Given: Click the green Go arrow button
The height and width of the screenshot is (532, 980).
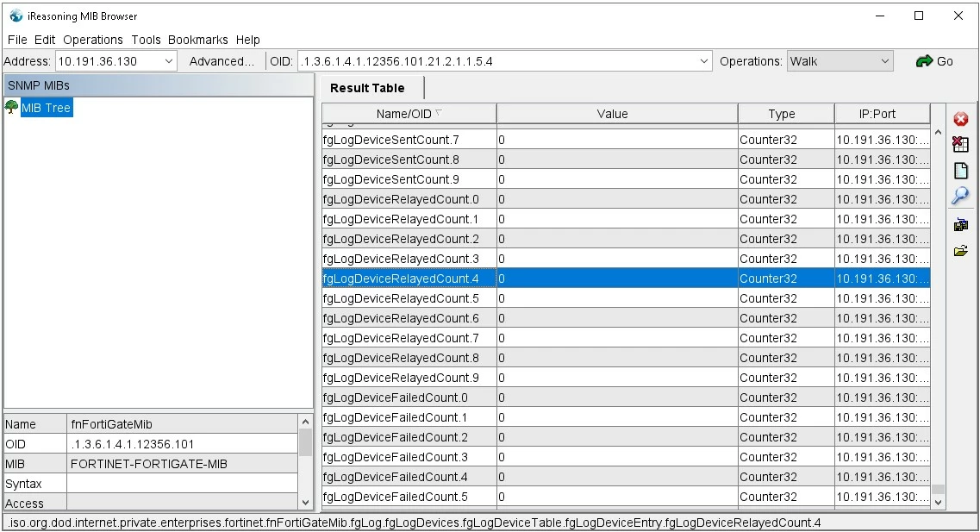Looking at the screenshot, I should pyautogui.click(x=934, y=61).
